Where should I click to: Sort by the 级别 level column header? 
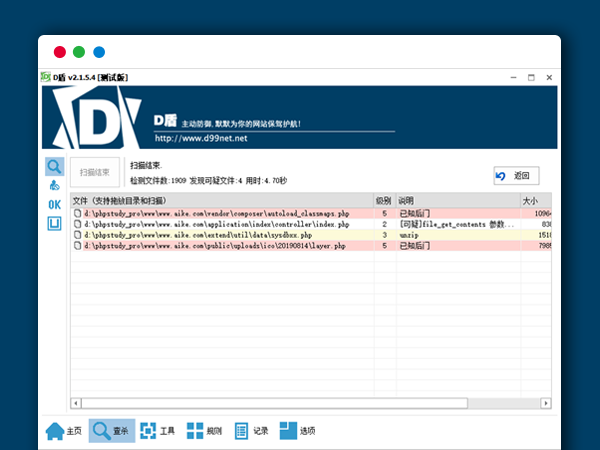tap(383, 201)
